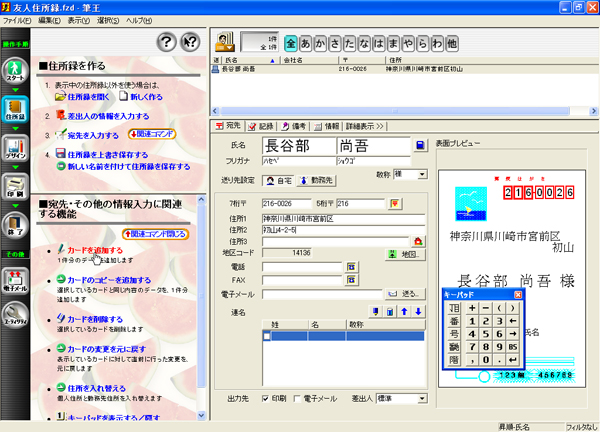Switch to the 記録 tab
Image resolution: width=600 pixels, height=432 pixels.
coord(260,126)
